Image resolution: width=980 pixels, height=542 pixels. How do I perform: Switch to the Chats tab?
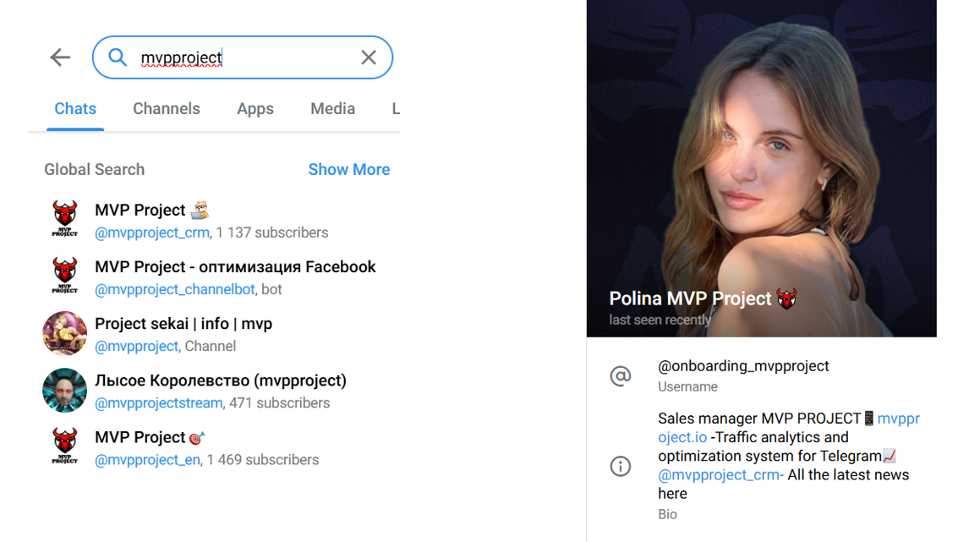tap(75, 109)
